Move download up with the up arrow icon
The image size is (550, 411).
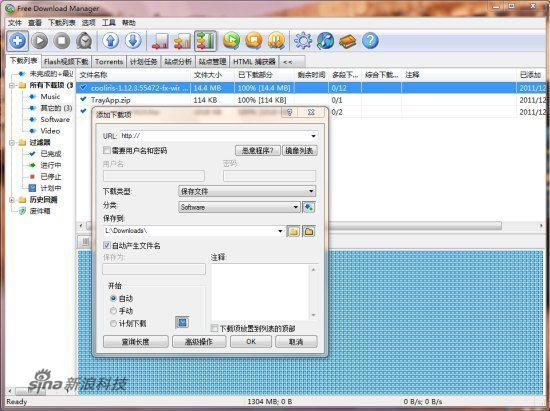111,41
